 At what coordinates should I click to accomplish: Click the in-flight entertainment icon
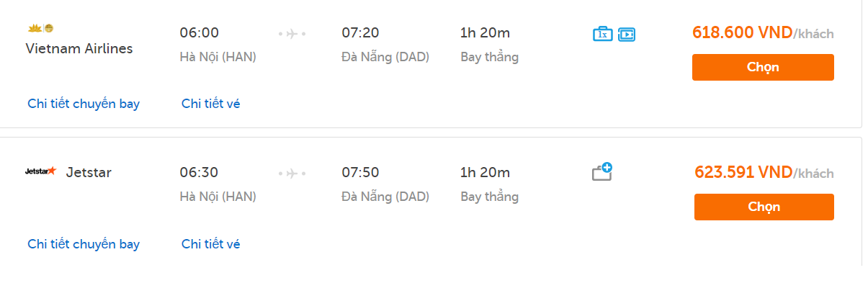point(626,34)
